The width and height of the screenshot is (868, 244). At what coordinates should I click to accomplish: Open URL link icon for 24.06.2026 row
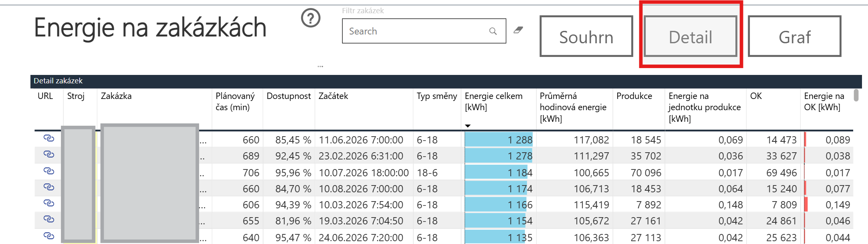49,236
